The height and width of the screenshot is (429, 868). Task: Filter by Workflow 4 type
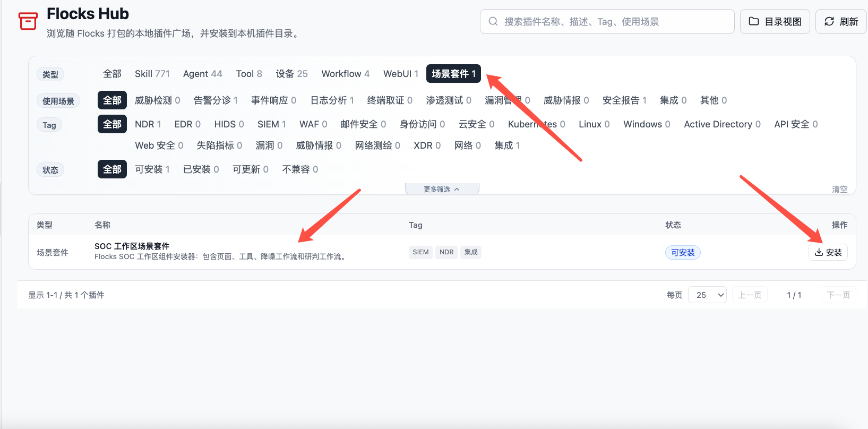[x=346, y=74]
